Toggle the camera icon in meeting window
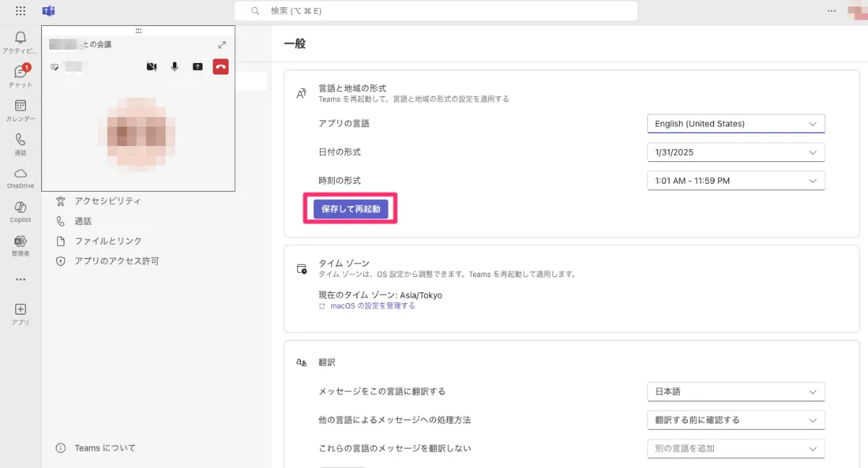 (151, 67)
